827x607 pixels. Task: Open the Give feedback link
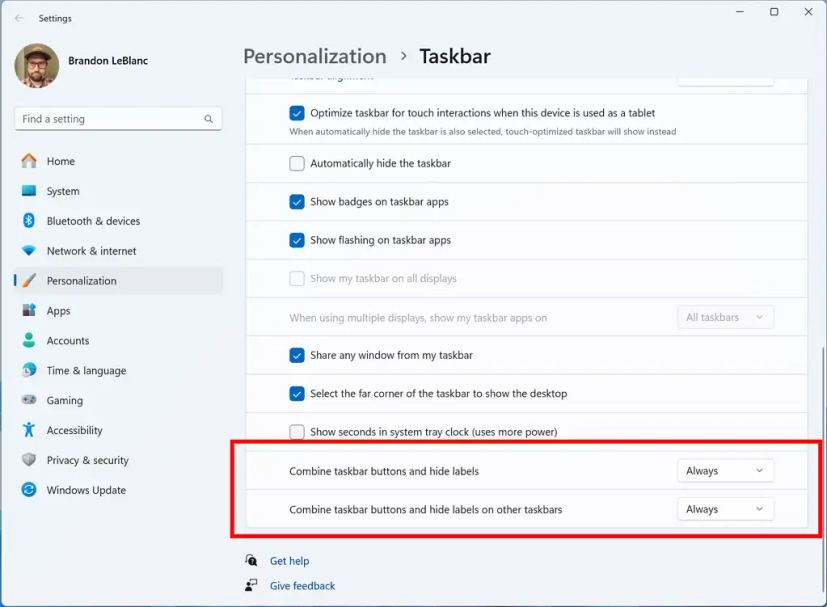302,586
